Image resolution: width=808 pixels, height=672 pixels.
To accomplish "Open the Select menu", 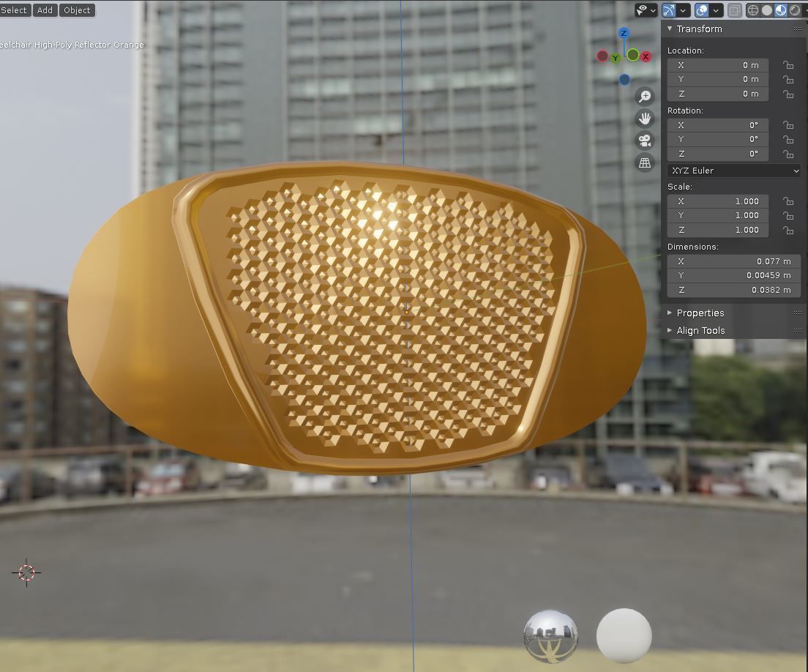I will pos(15,10).
